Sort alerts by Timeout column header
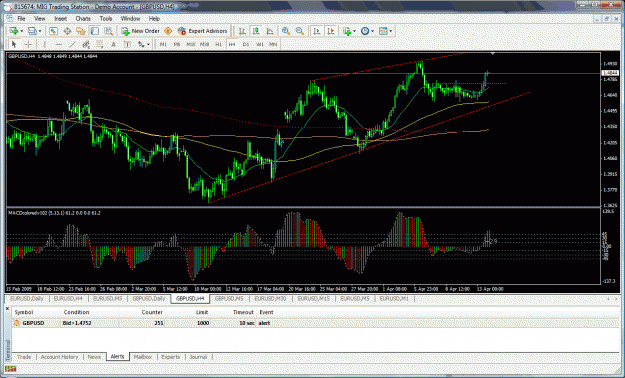Screen dimensions: 625x378 tap(243, 312)
